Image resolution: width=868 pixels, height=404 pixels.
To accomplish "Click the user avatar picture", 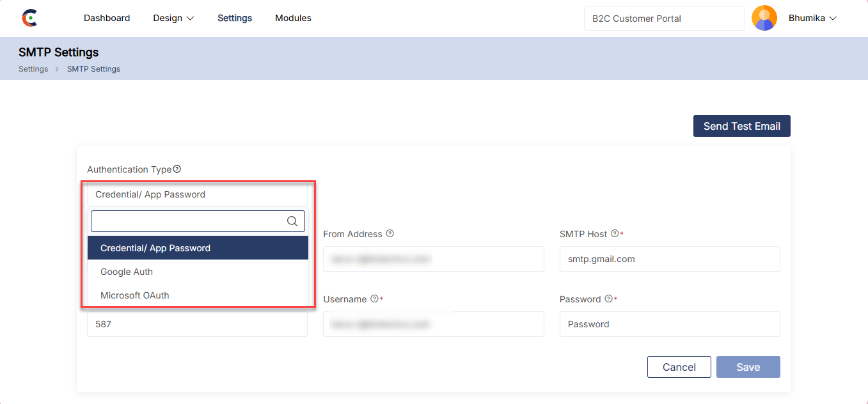I will (x=764, y=18).
